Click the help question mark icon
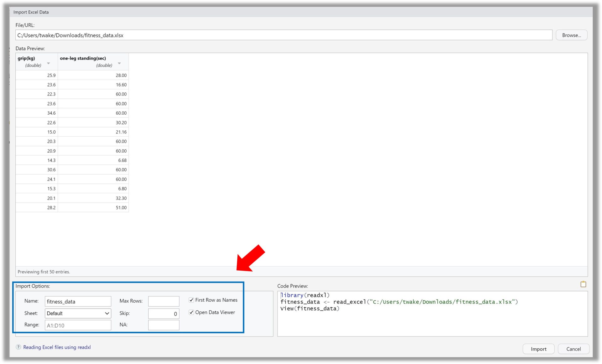 click(18, 347)
